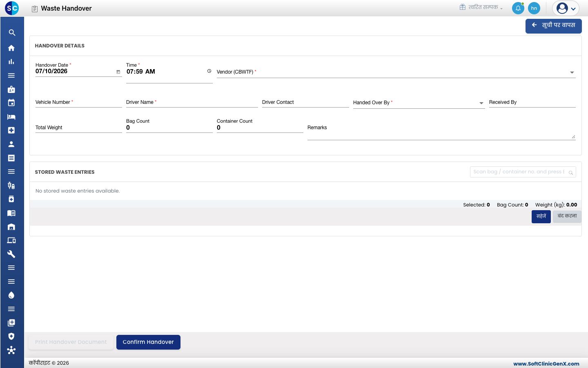Screen dimensions: 588x368
Task: Click the notification bell icon
Action: coord(518,8)
